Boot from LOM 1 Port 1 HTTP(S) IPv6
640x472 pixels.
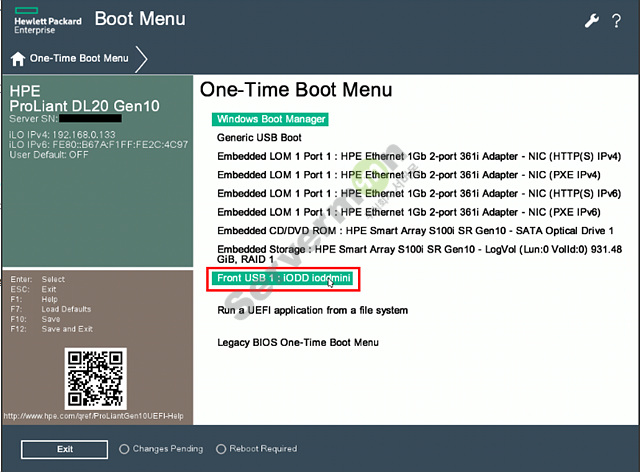[x=419, y=194]
